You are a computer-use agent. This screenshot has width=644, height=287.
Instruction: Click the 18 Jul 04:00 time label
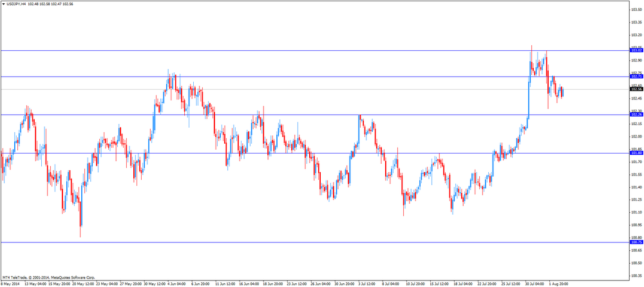click(464, 284)
